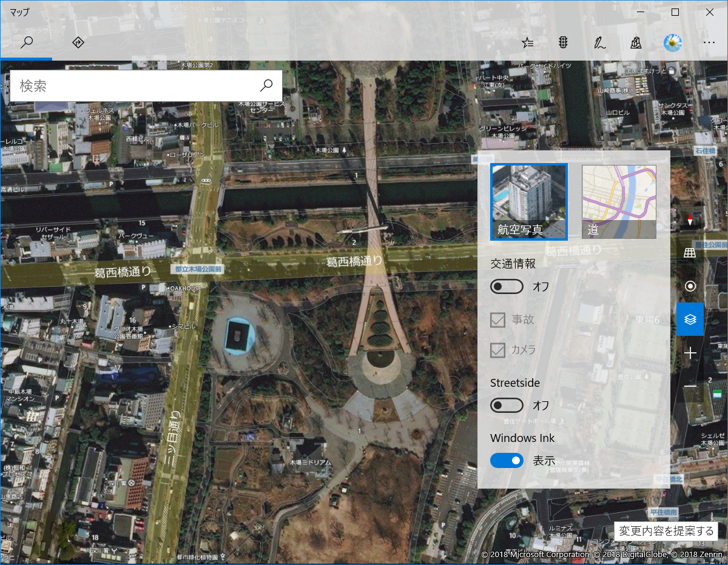
Task: Open the directions tab
Action: point(78,42)
